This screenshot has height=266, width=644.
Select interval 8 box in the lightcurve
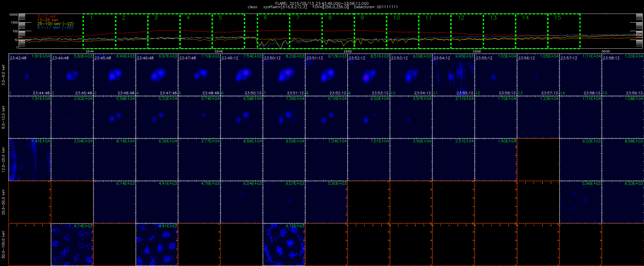click(x=338, y=31)
